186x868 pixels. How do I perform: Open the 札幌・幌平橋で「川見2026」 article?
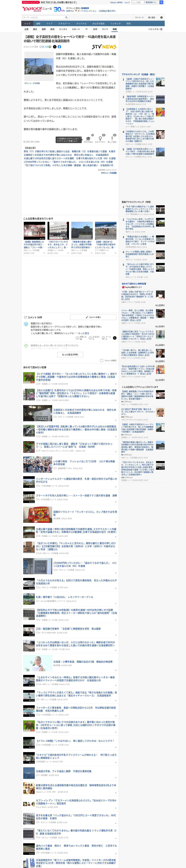tap(64, 597)
